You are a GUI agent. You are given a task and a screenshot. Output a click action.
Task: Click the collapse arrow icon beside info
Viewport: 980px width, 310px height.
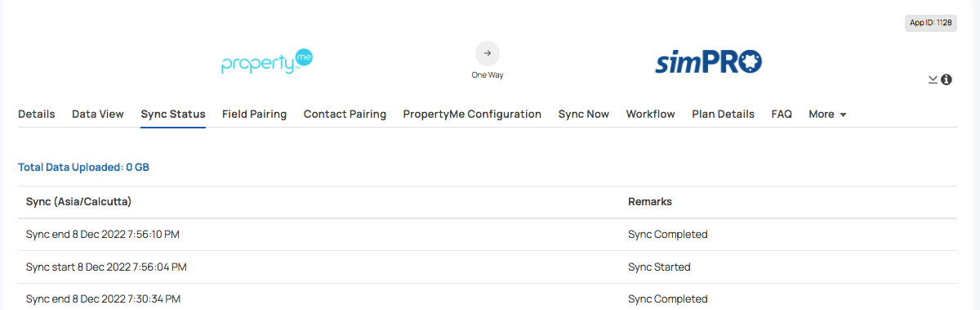click(x=933, y=79)
